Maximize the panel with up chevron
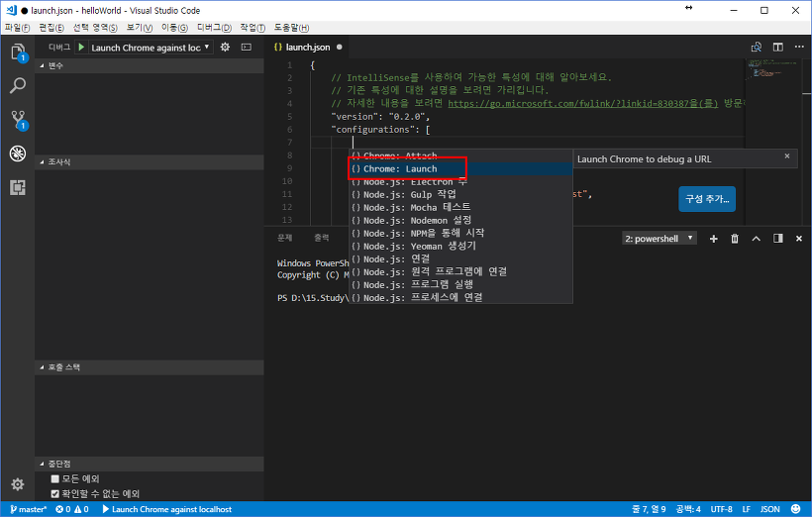This screenshot has width=812, height=517. click(757, 239)
